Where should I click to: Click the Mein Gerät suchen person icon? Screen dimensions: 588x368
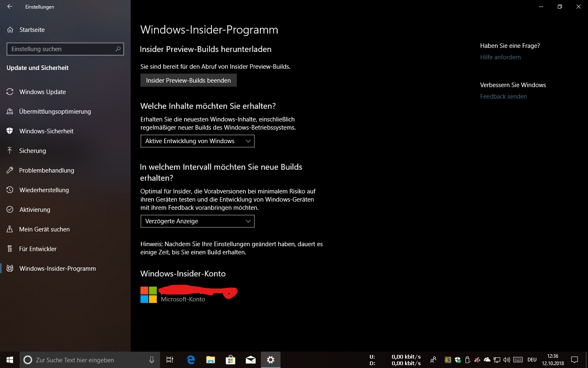pyautogui.click(x=10, y=229)
